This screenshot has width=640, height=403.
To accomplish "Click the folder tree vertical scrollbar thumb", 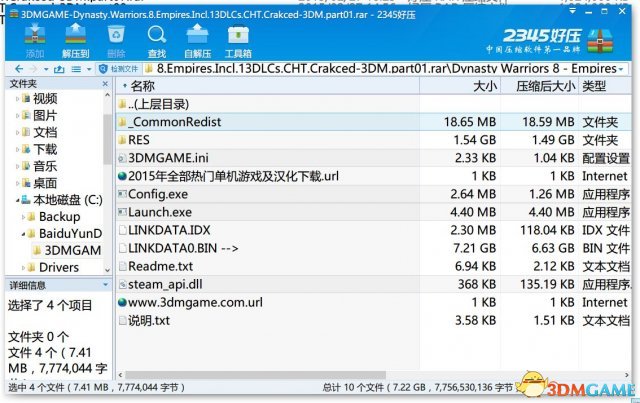I will (x=107, y=139).
